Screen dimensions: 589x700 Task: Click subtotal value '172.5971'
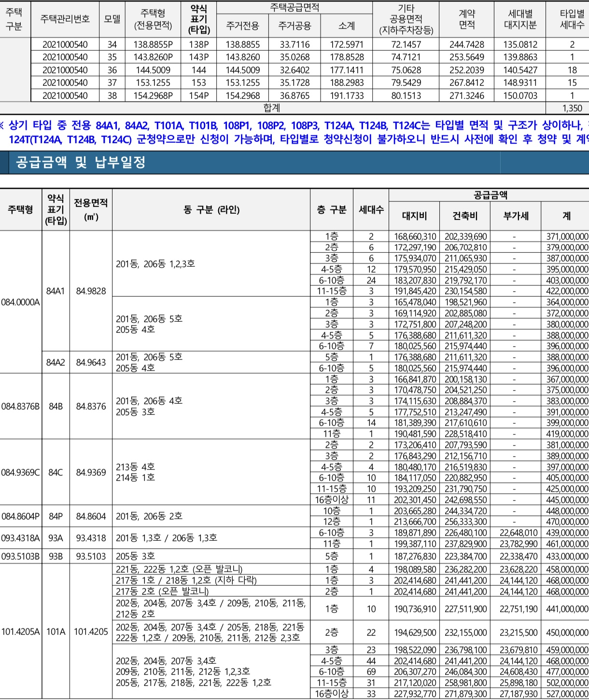coord(347,44)
